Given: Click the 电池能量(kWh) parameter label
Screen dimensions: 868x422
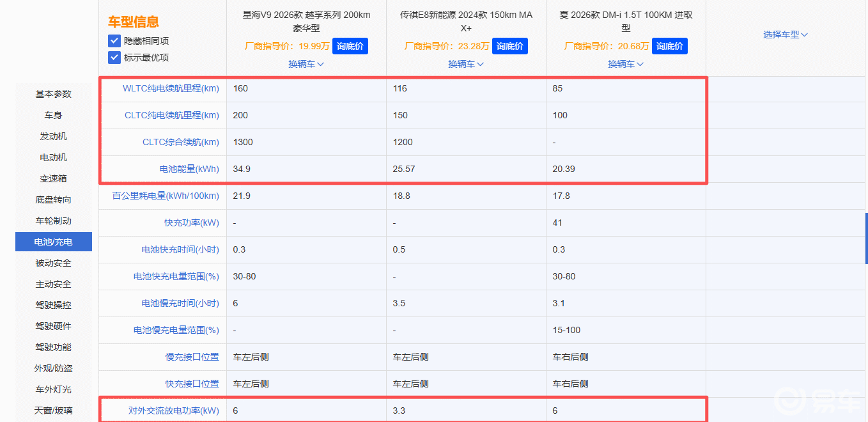Looking at the screenshot, I should tap(189, 169).
